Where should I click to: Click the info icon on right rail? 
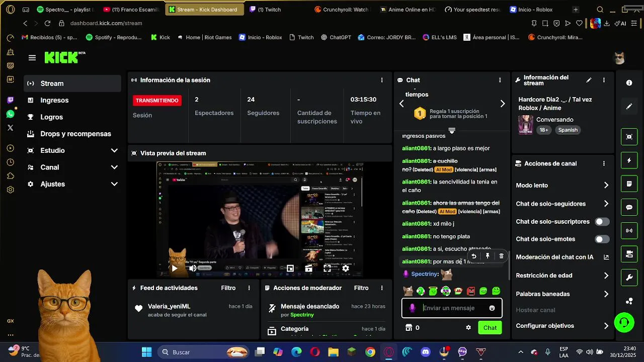point(629,83)
